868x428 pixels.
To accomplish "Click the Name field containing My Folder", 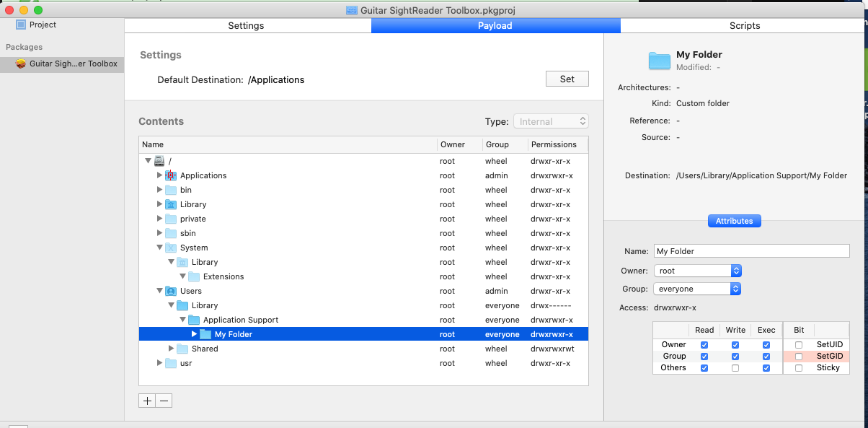I will click(751, 251).
